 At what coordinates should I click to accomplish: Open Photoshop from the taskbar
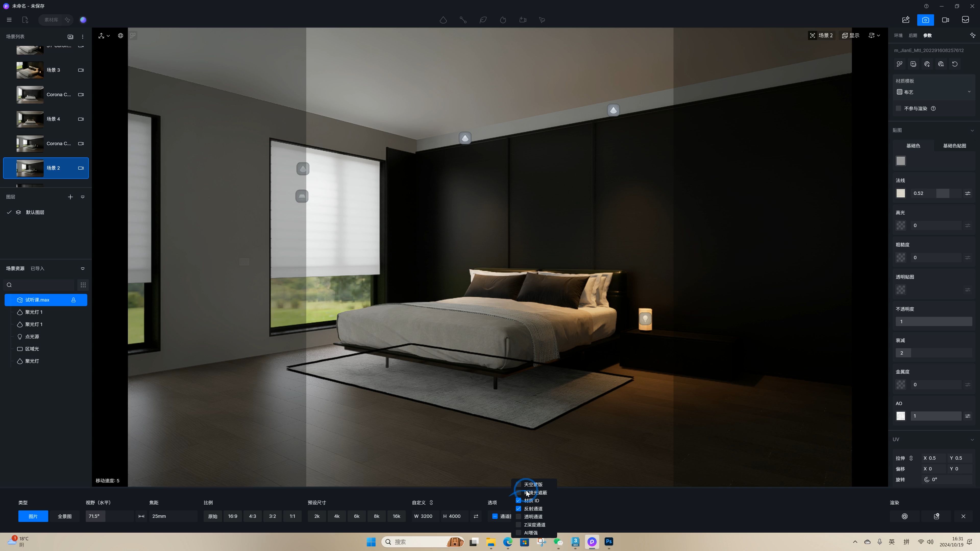[609, 542]
